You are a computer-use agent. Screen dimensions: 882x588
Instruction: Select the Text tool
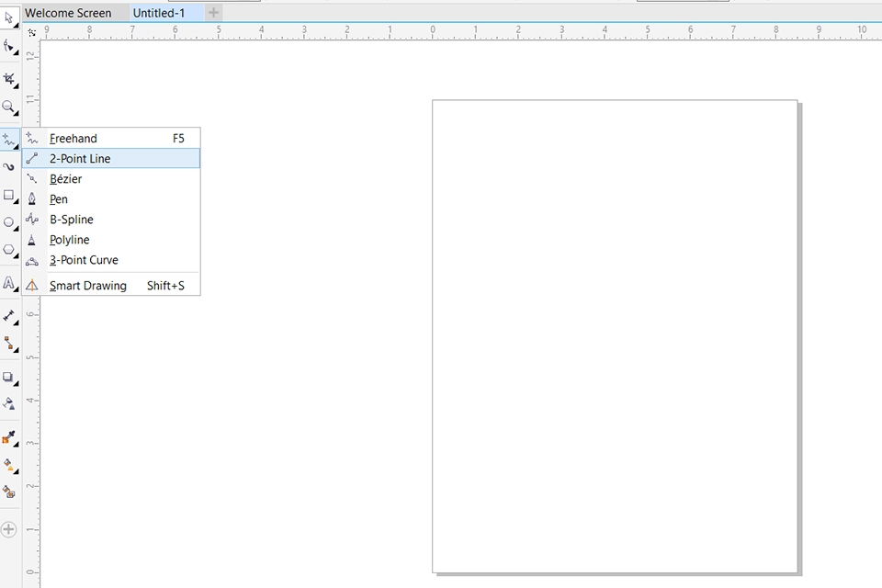pos(9,283)
